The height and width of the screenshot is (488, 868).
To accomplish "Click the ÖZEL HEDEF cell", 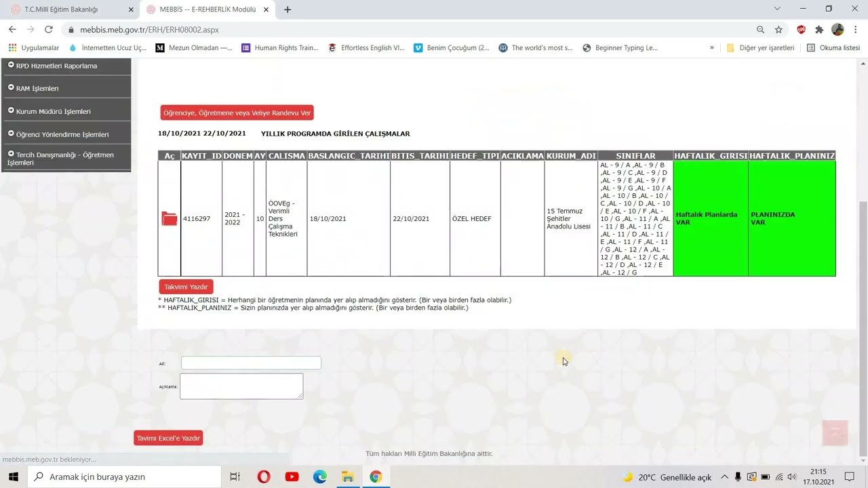I will 475,218.
